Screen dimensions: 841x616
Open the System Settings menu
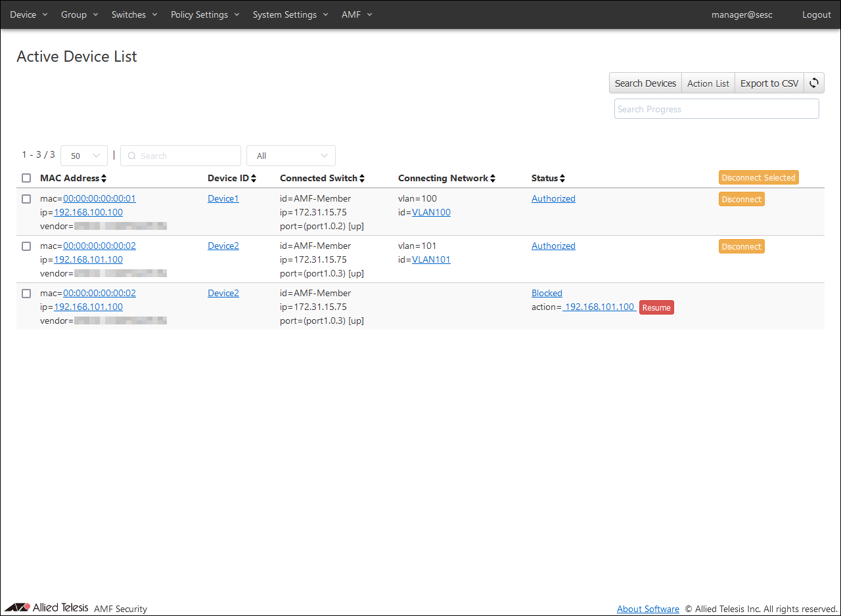coord(290,14)
